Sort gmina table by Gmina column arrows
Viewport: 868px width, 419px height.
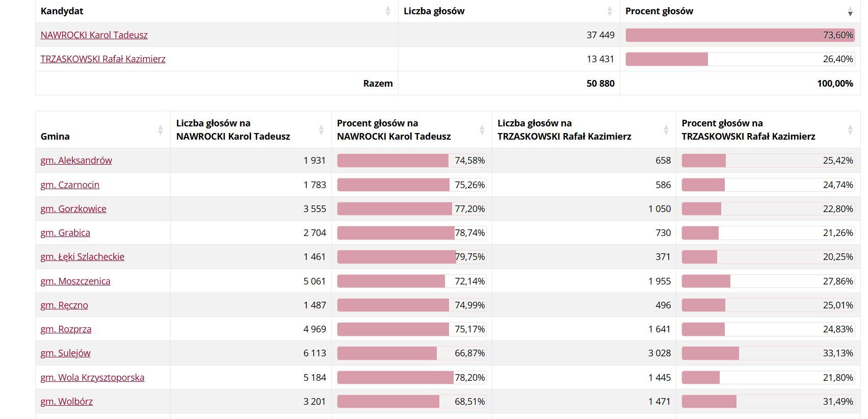point(160,130)
